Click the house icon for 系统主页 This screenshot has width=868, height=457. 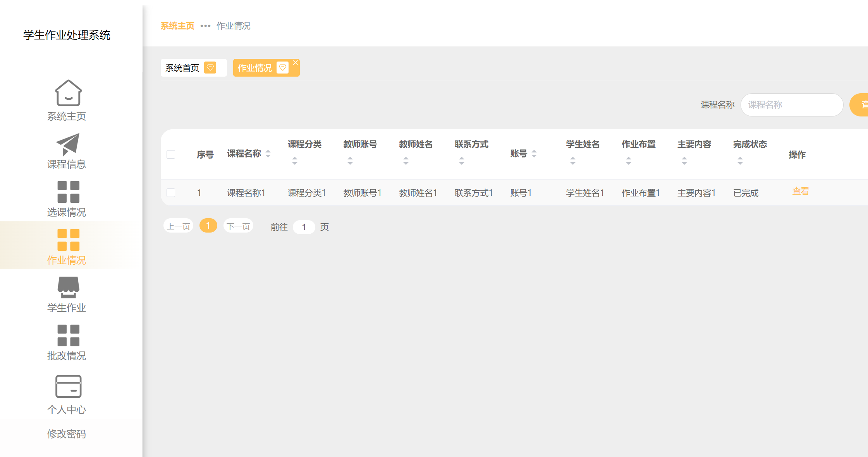[68, 93]
